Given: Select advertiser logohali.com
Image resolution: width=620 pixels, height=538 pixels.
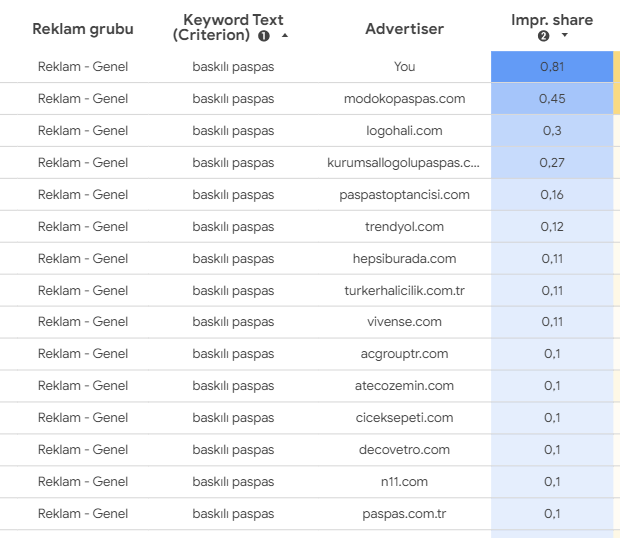Looking at the screenshot, I should tap(404, 130).
